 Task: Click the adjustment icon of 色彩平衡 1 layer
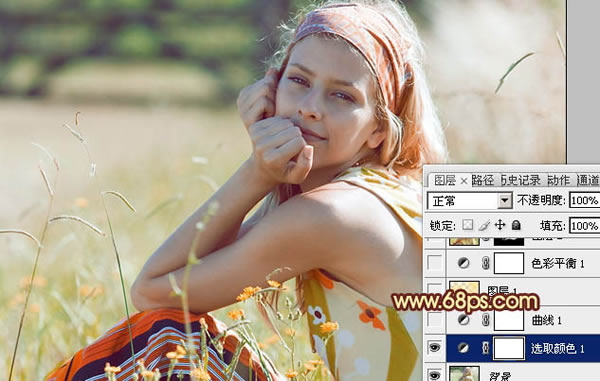click(x=463, y=263)
